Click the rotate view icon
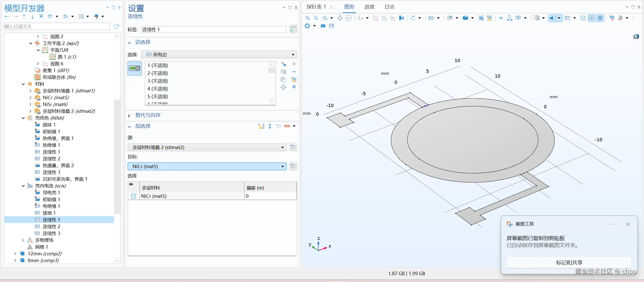644x282 pixels. pyautogui.click(x=413, y=18)
